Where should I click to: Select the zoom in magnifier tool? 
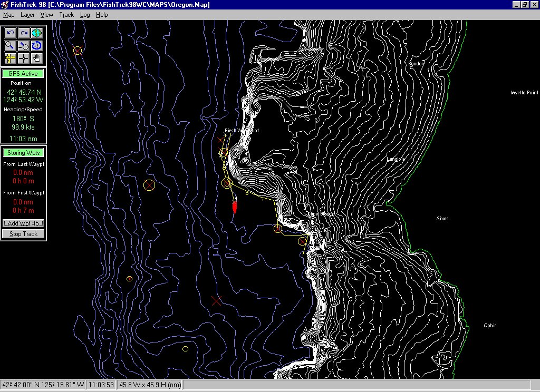click(x=10, y=46)
